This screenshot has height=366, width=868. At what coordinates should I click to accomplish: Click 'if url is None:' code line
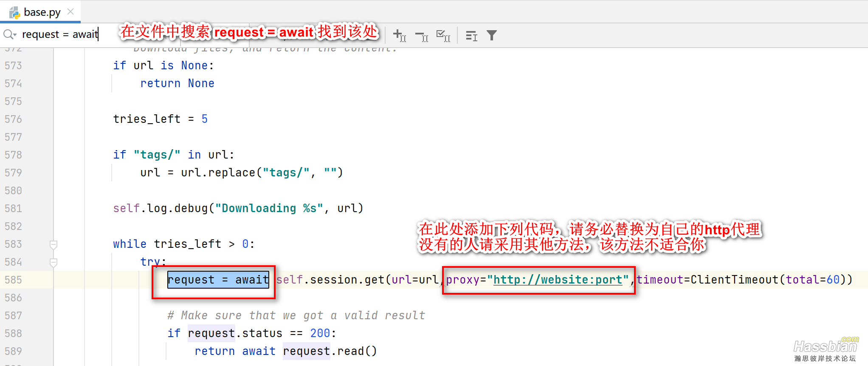coord(163,65)
